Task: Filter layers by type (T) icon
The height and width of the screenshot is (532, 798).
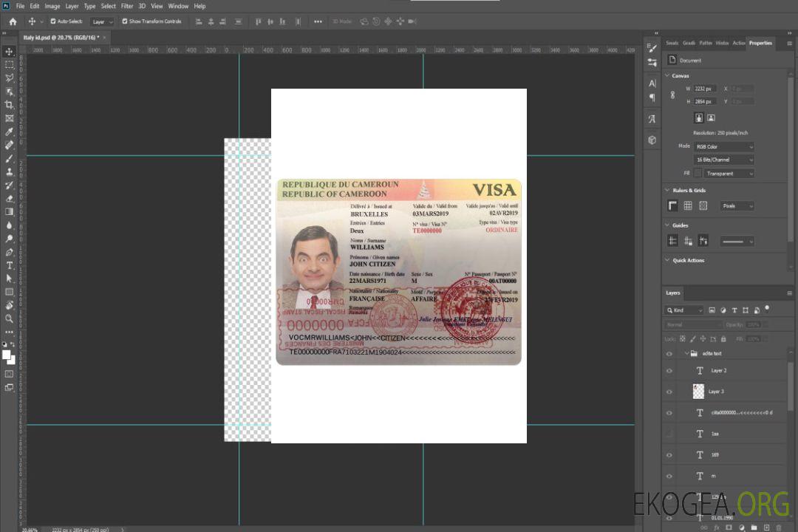Action: coord(734,310)
